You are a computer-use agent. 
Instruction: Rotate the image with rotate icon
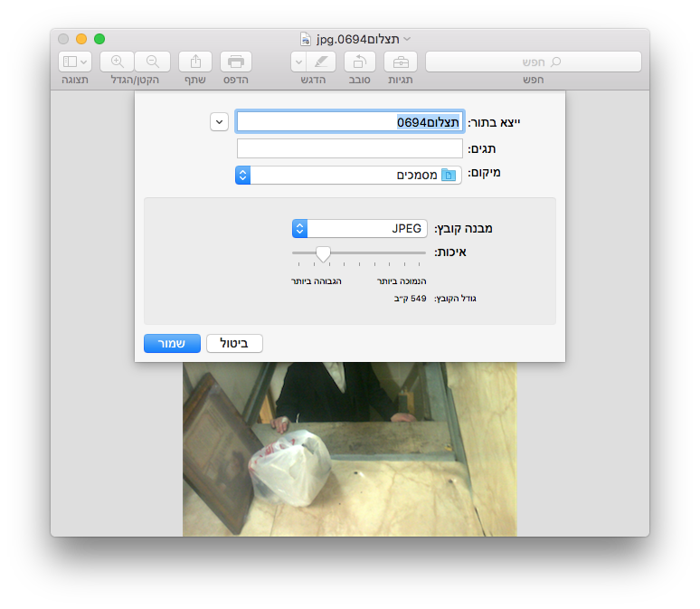tap(360, 62)
